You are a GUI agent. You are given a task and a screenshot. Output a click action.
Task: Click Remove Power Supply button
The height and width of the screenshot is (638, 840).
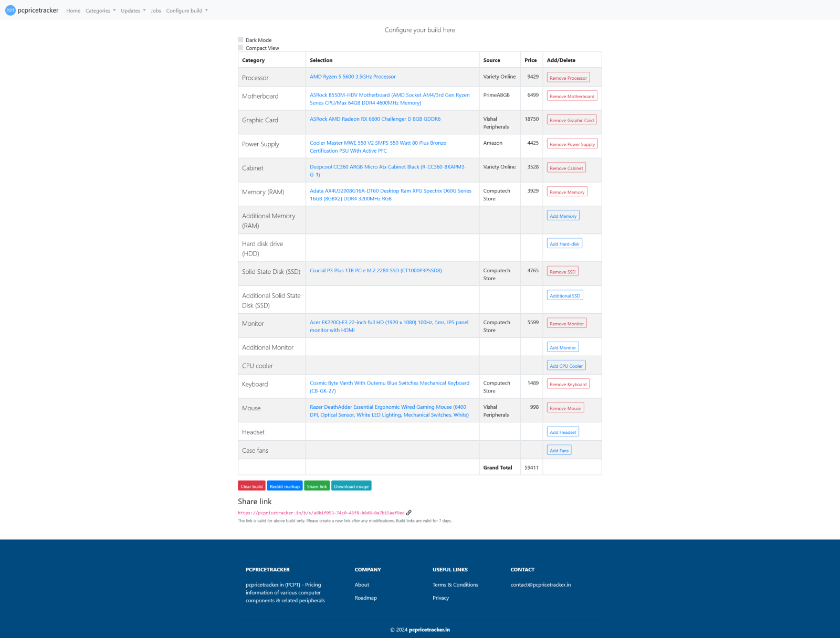tap(572, 144)
